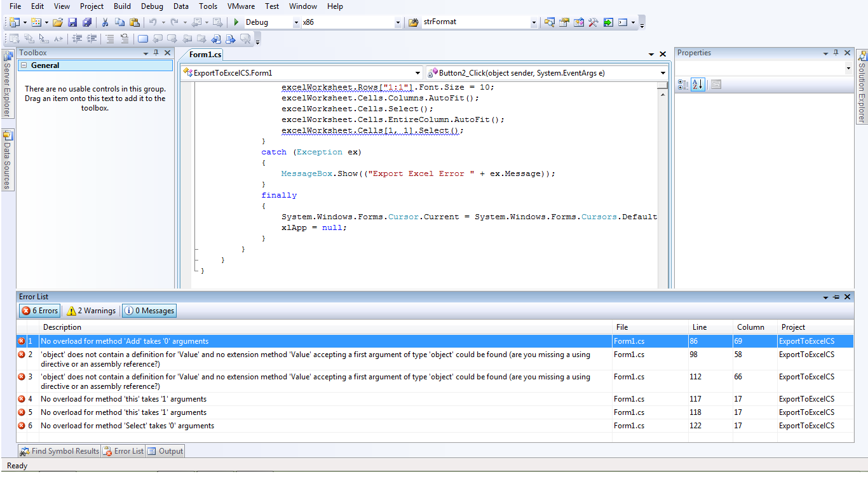Toggle Alphabetical sorting in Properties
The image size is (868, 488).
coord(698,85)
